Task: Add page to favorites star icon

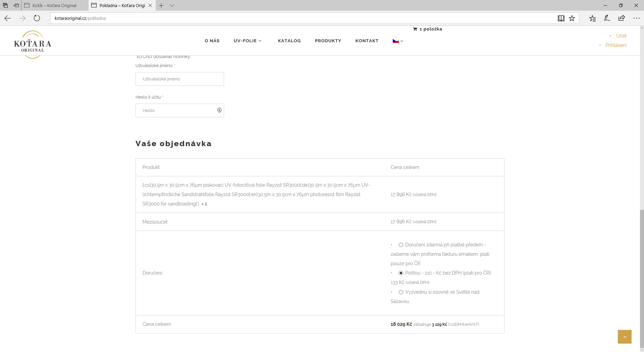Action: point(572,18)
